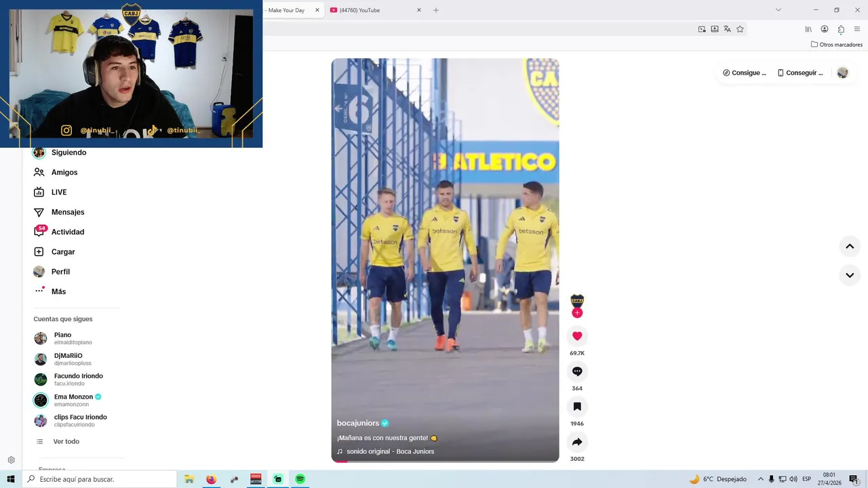
Task: Click the Boca Juniors video to pause
Action: point(445,260)
